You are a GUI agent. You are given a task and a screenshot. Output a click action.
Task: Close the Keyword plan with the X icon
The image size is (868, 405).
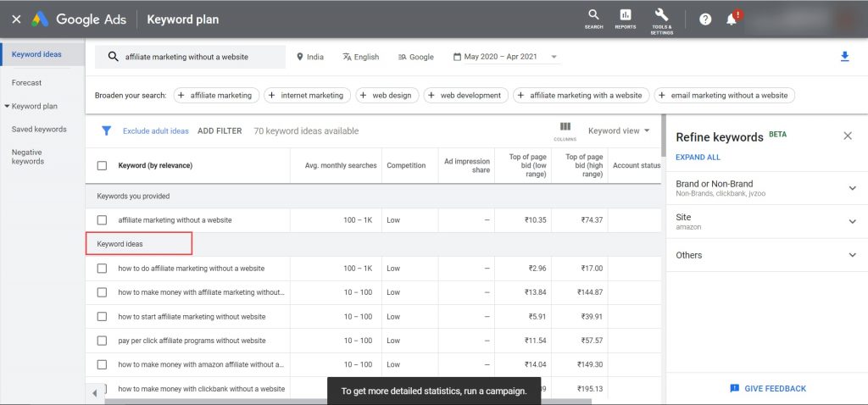pos(16,19)
